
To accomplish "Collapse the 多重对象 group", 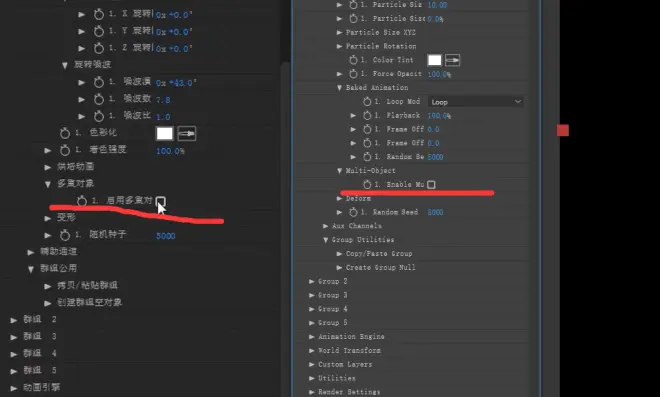I will 48,184.
